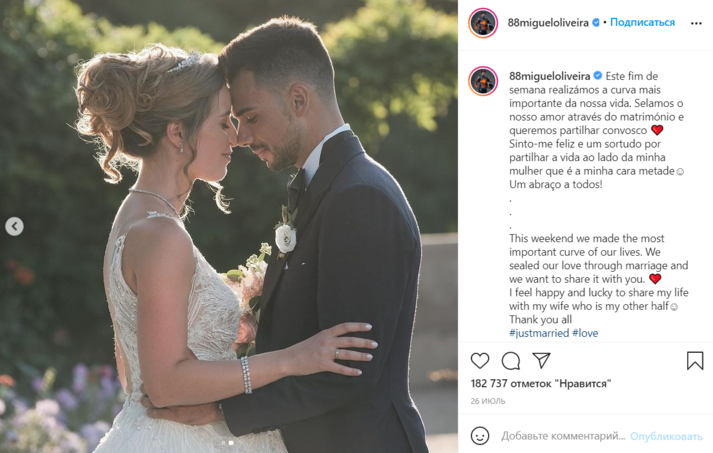Open comments via speech bubble icon
The width and height of the screenshot is (713, 453).
(x=511, y=361)
